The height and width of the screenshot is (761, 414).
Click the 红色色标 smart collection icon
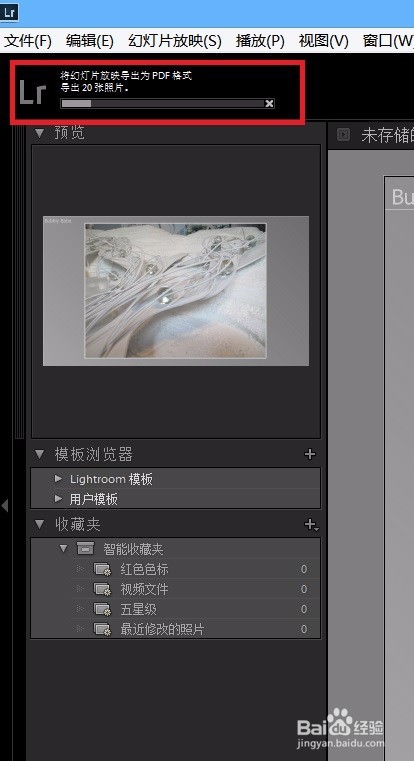tap(102, 569)
